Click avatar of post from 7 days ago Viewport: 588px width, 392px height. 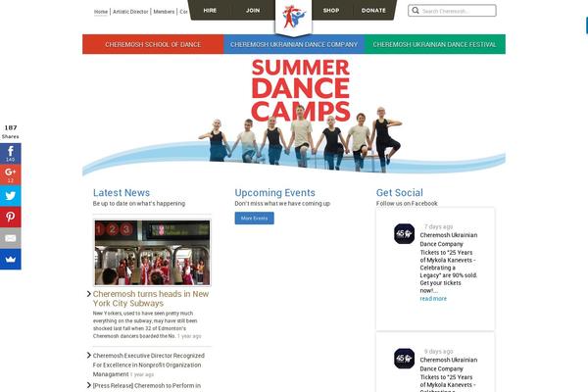pyautogui.click(x=404, y=233)
